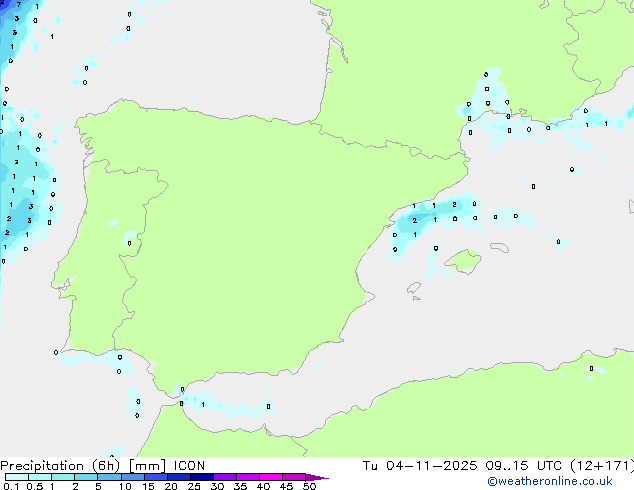This screenshot has height=490, width=634.
Task: Click the "35" legend scale label
Action: click(240, 486)
